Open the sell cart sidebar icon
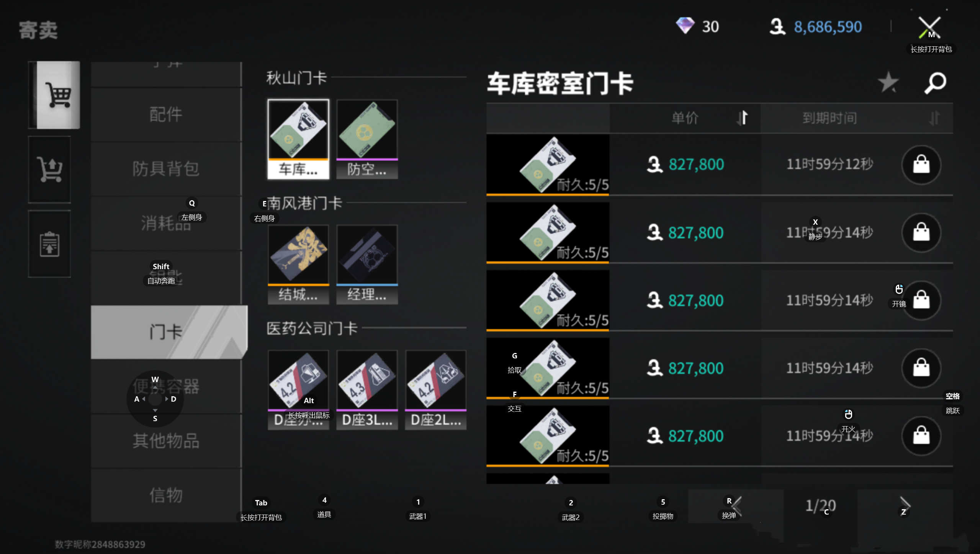 49,169
